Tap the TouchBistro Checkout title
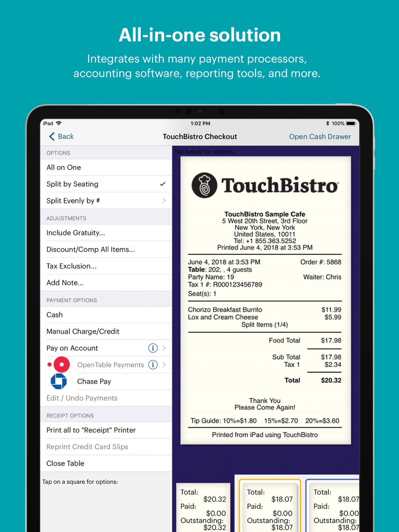This screenshot has height=532, width=399. tap(200, 137)
